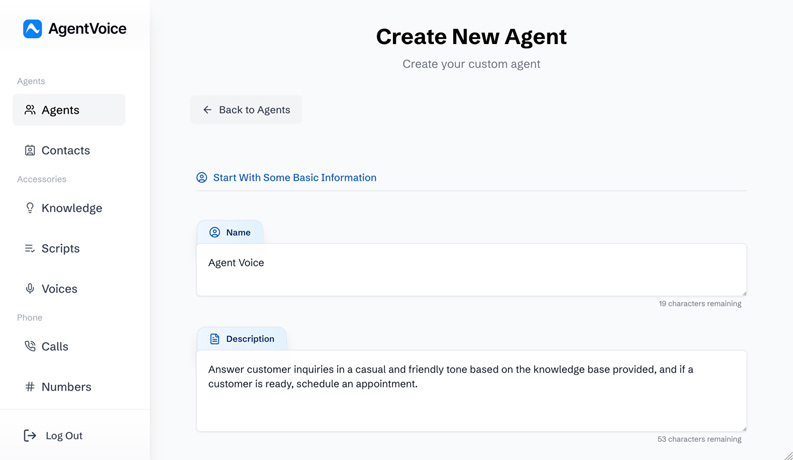Click the Calls phone icon
Image resolution: width=793 pixels, height=460 pixels.
coord(30,346)
